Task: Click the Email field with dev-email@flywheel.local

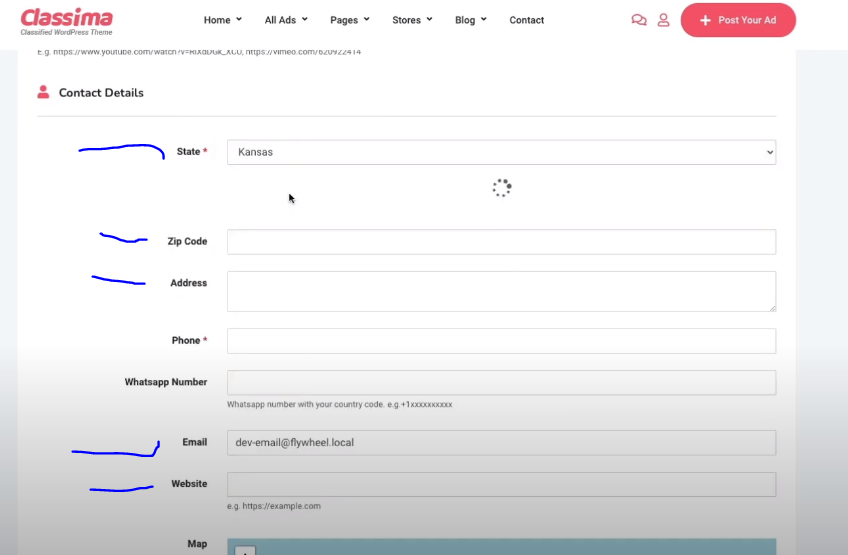Action: coord(501,443)
